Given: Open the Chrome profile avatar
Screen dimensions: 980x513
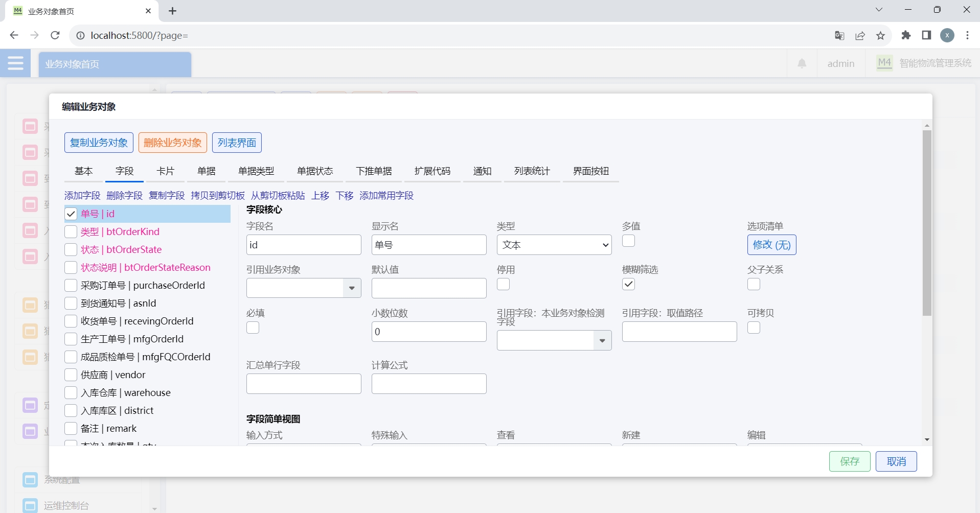Looking at the screenshot, I should pyautogui.click(x=947, y=35).
